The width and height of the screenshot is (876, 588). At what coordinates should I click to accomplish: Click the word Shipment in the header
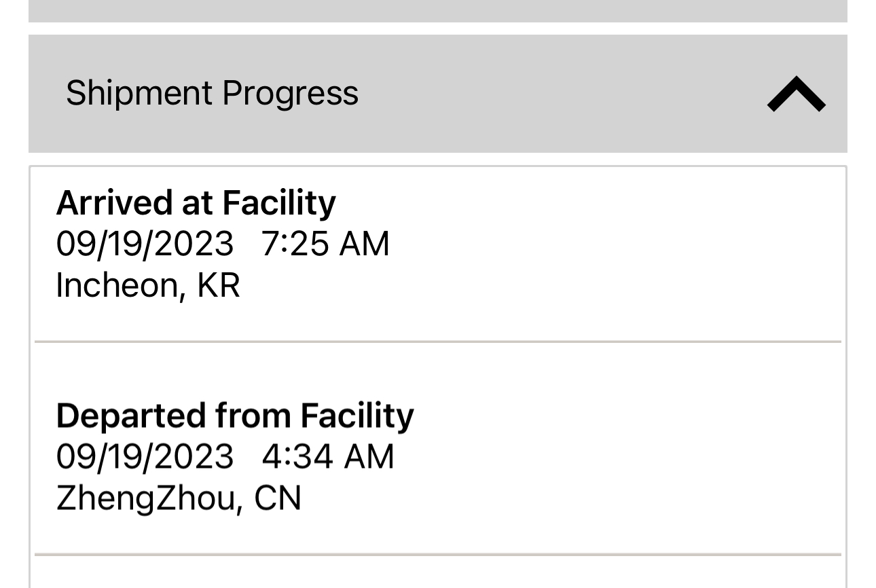[x=139, y=93]
